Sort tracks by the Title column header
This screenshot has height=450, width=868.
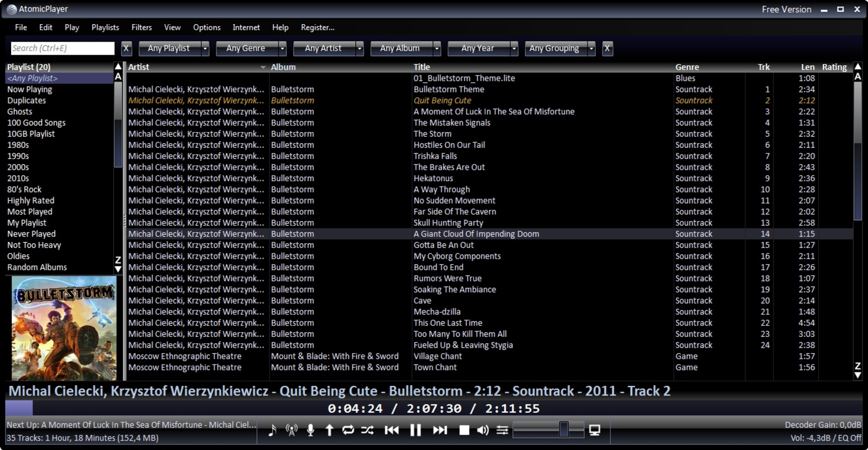543,67
